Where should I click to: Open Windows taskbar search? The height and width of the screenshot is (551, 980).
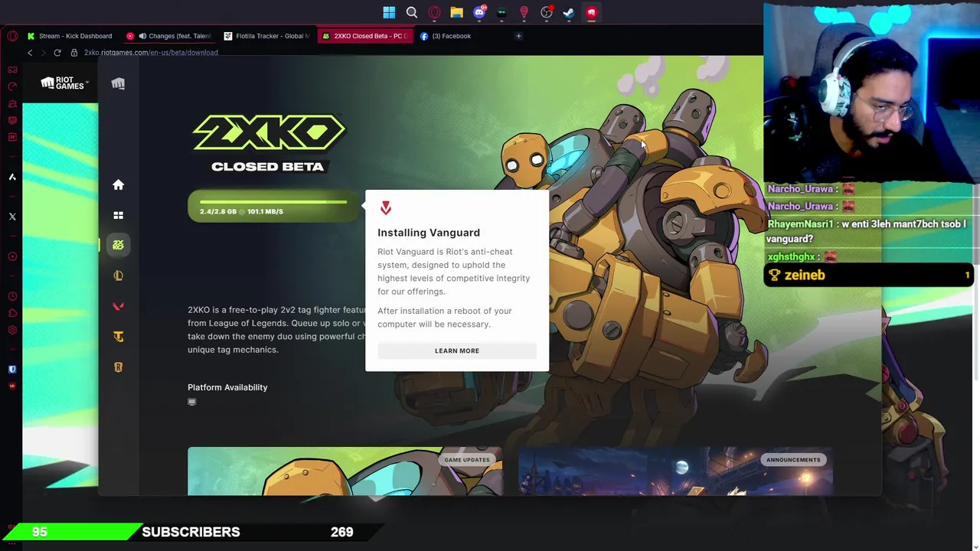click(x=412, y=12)
